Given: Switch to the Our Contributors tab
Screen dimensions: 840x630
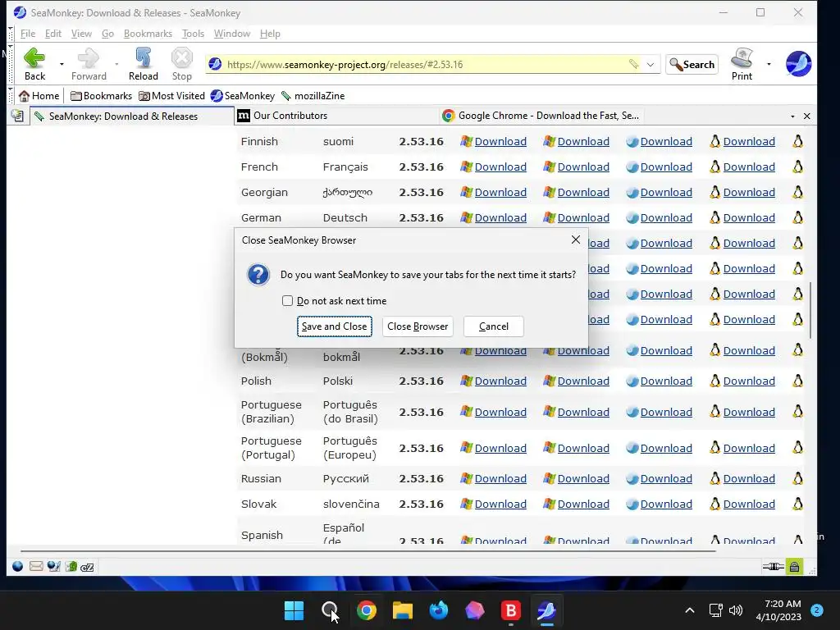Looking at the screenshot, I should click(x=336, y=116).
